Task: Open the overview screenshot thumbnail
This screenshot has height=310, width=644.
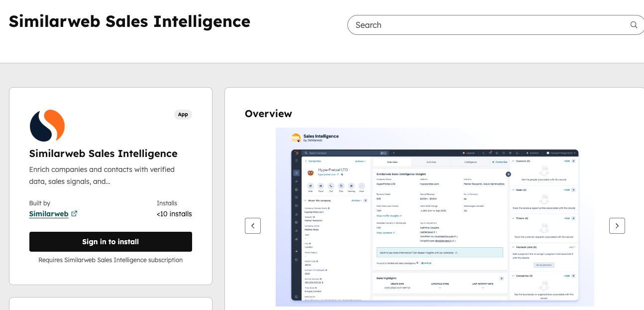Action: 435,217
